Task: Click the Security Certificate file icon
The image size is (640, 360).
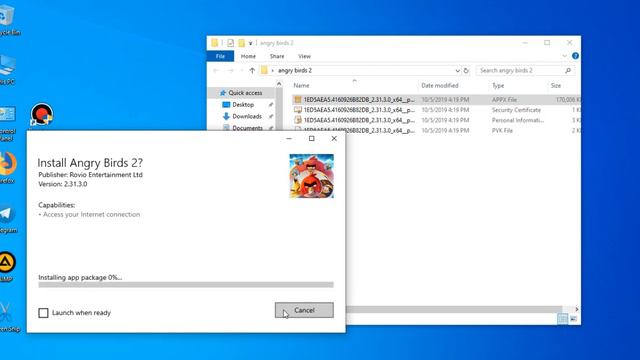Action: [298, 110]
